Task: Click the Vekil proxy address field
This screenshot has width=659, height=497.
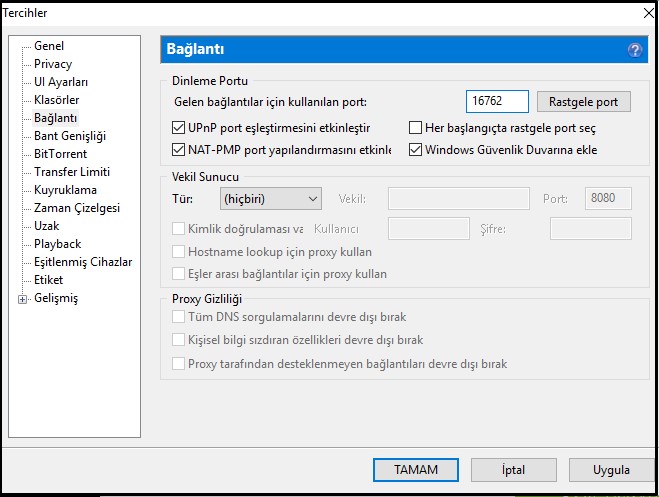Action: [459, 199]
